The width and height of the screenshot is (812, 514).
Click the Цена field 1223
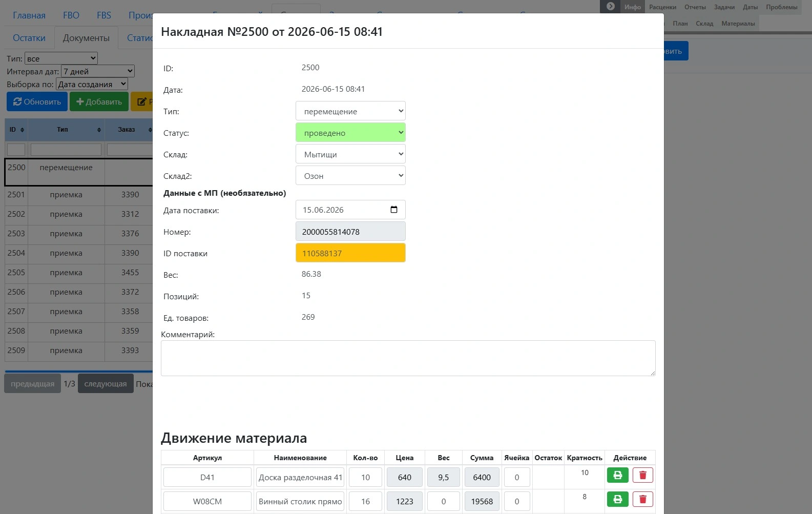(x=405, y=501)
